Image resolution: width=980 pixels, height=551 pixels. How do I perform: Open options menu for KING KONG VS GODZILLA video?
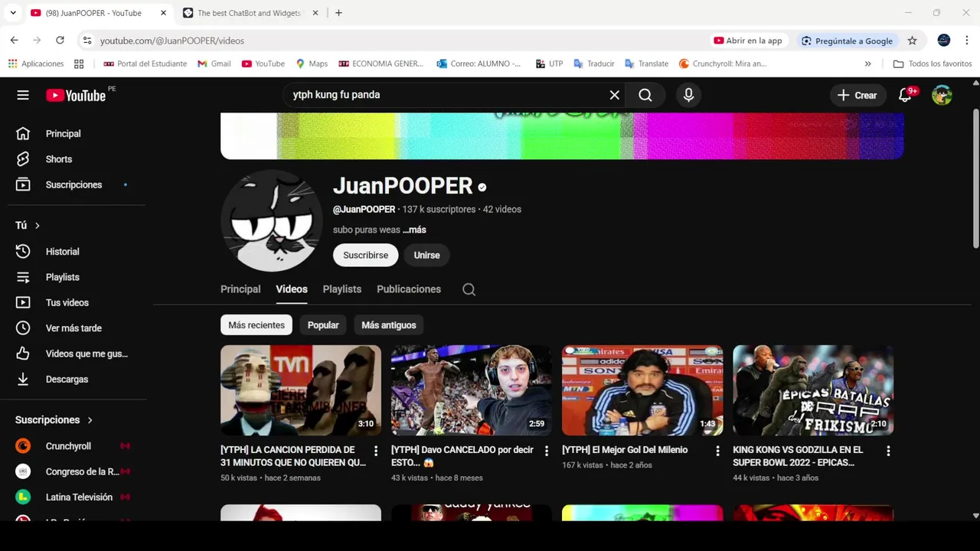coord(888,452)
